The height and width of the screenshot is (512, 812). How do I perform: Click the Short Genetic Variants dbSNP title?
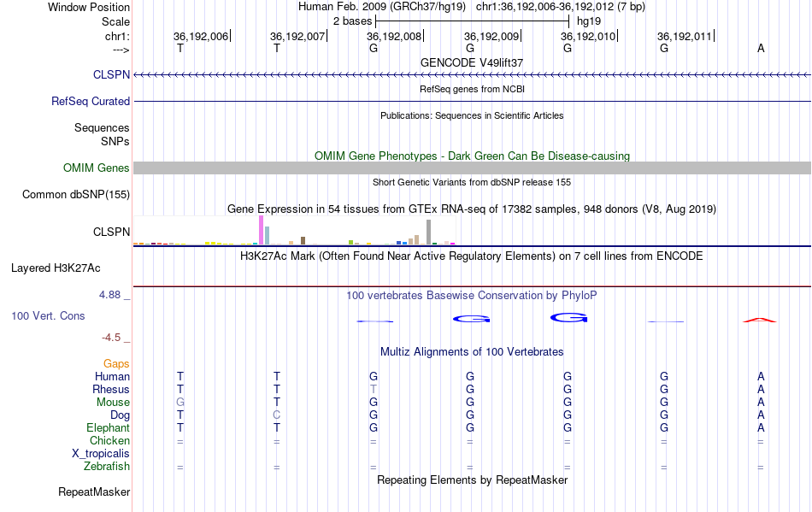[472, 182]
